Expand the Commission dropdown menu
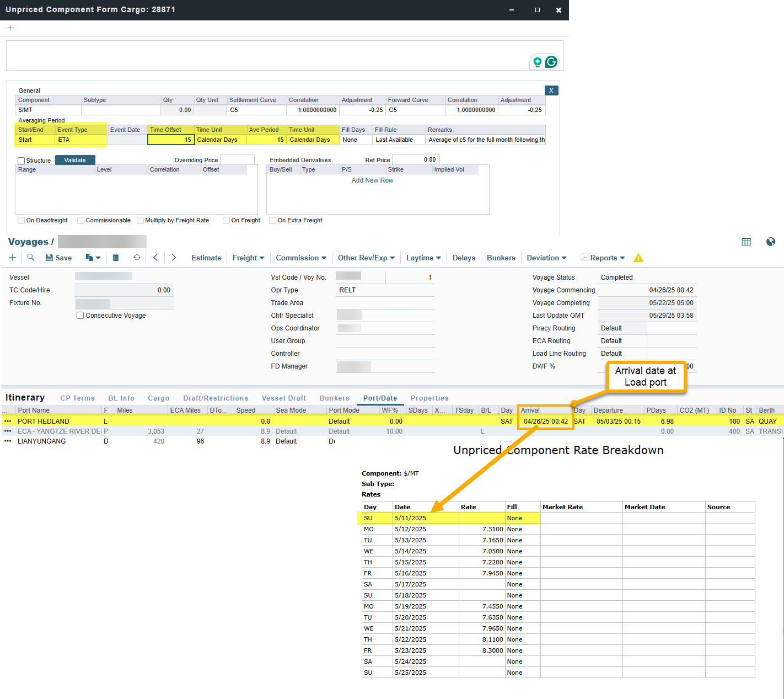Viewport: 784px width, 699px height. click(x=301, y=258)
